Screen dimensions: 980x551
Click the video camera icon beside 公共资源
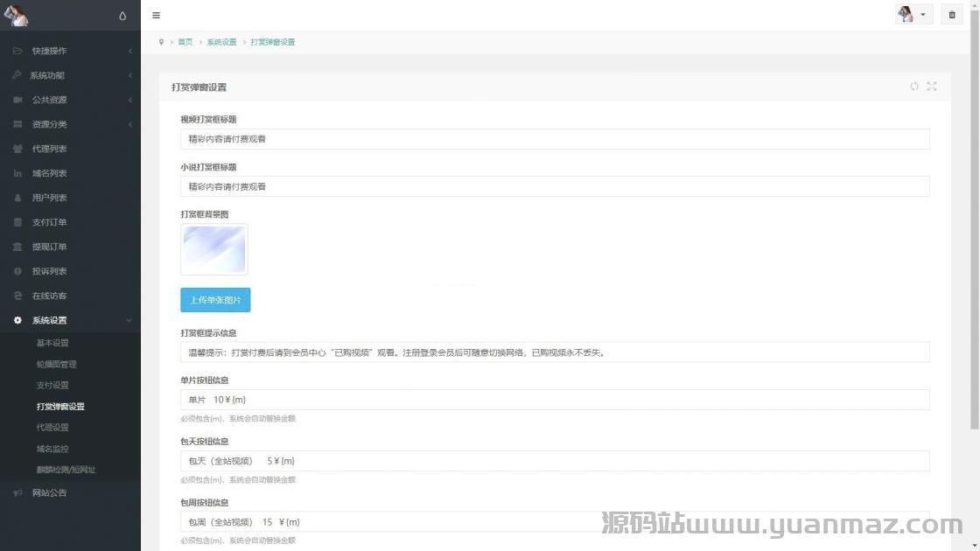point(17,100)
